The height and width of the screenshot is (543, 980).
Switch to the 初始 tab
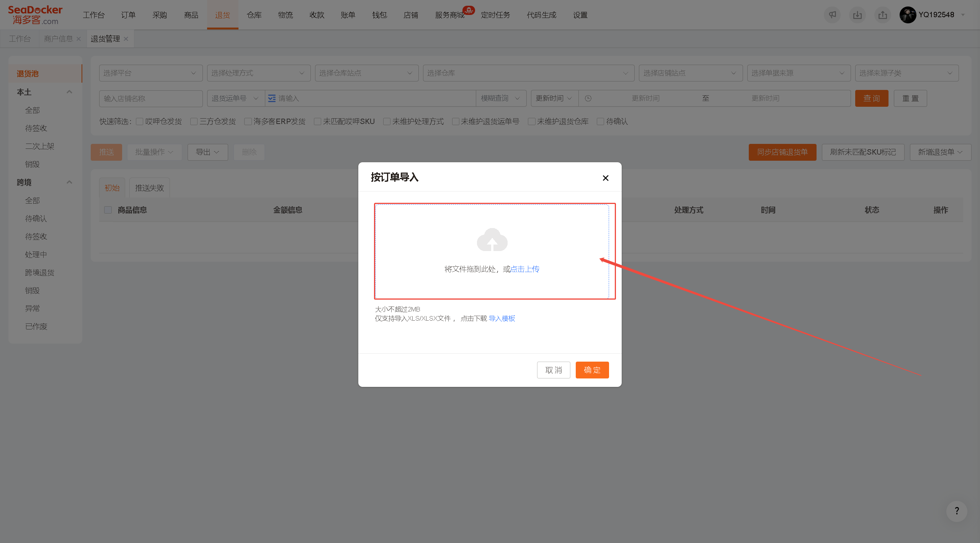tap(112, 188)
